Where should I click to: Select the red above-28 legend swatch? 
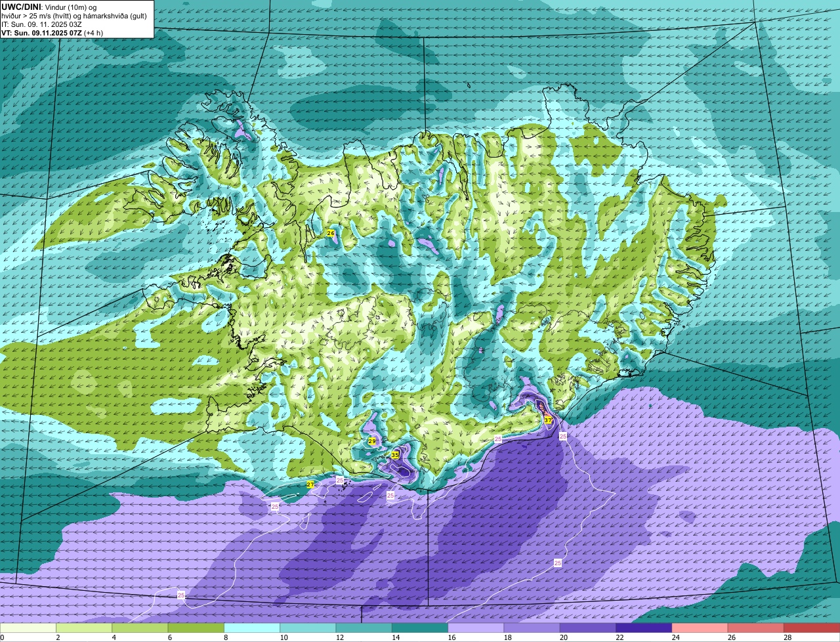(x=812, y=628)
